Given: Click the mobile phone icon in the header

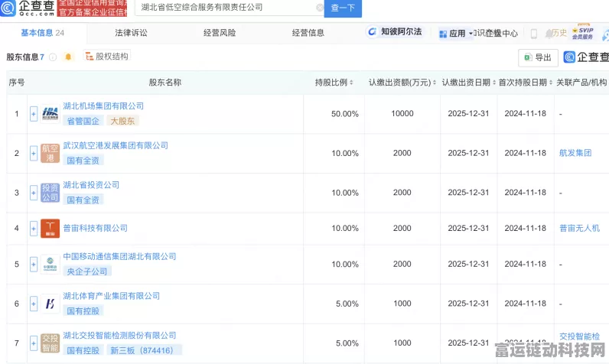Looking at the screenshot, I should (534, 34).
